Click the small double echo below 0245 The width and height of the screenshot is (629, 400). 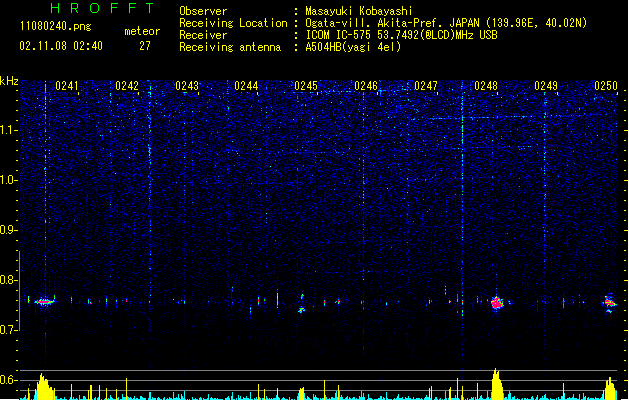(302, 304)
